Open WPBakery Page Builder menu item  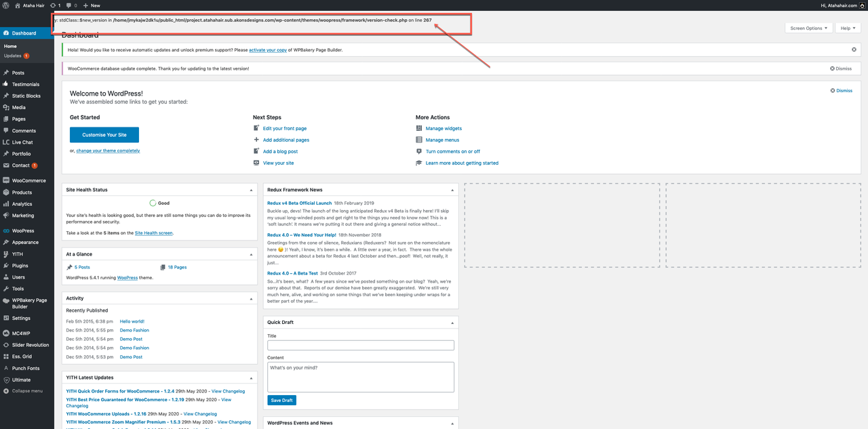coord(27,304)
